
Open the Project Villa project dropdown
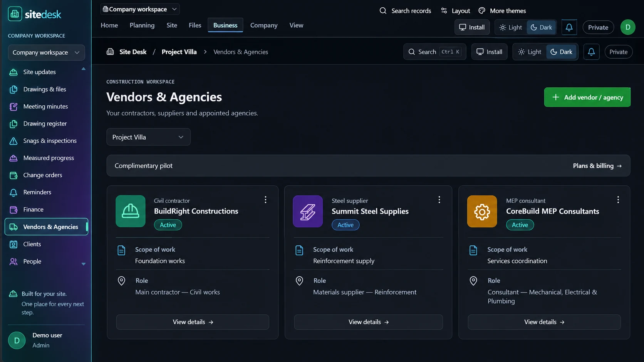pyautogui.click(x=148, y=137)
